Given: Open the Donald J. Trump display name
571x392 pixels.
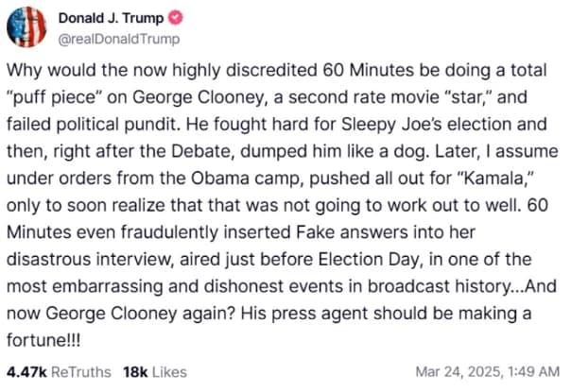Looking at the screenshot, I should (x=111, y=18).
